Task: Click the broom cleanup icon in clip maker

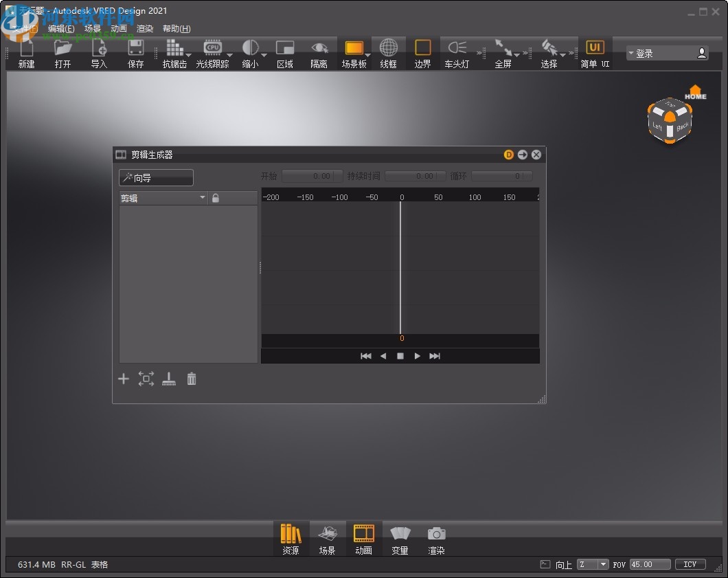Action: click(169, 379)
